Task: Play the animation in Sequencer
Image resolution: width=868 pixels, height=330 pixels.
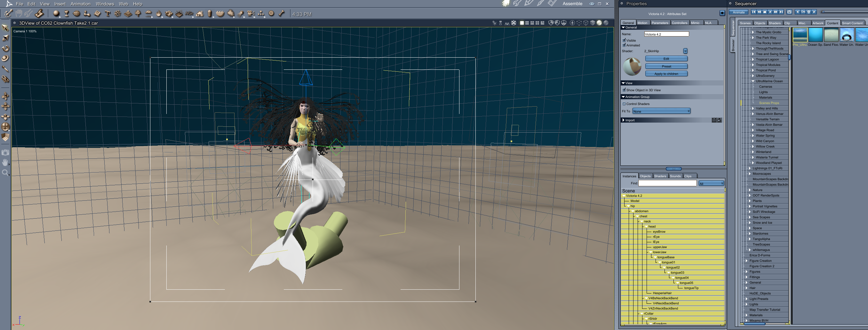Action: 770,12
